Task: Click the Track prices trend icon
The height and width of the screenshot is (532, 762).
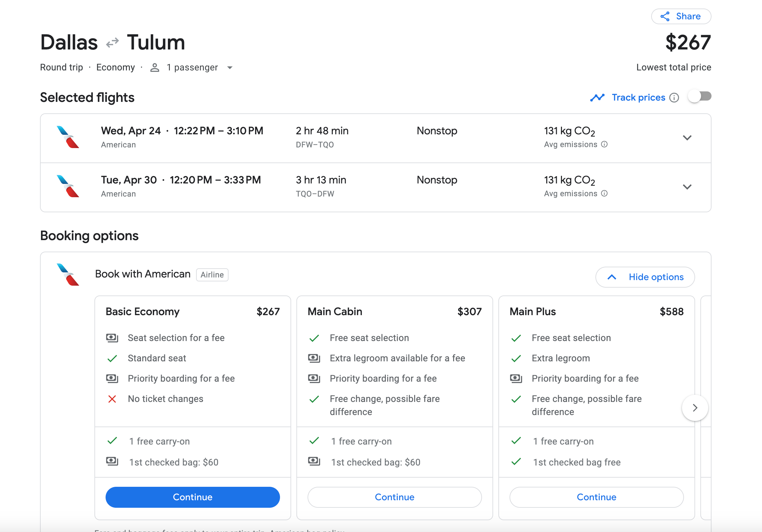Action: point(597,98)
